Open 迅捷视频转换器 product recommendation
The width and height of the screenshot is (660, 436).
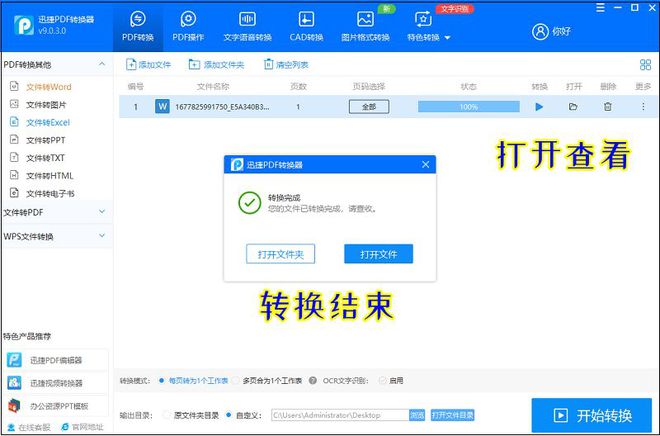pos(56,383)
